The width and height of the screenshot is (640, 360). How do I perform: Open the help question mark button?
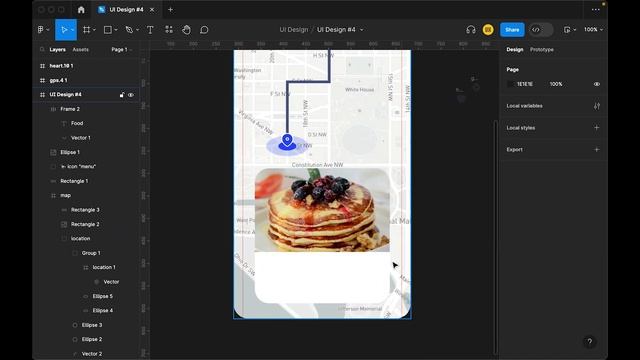point(589,342)
